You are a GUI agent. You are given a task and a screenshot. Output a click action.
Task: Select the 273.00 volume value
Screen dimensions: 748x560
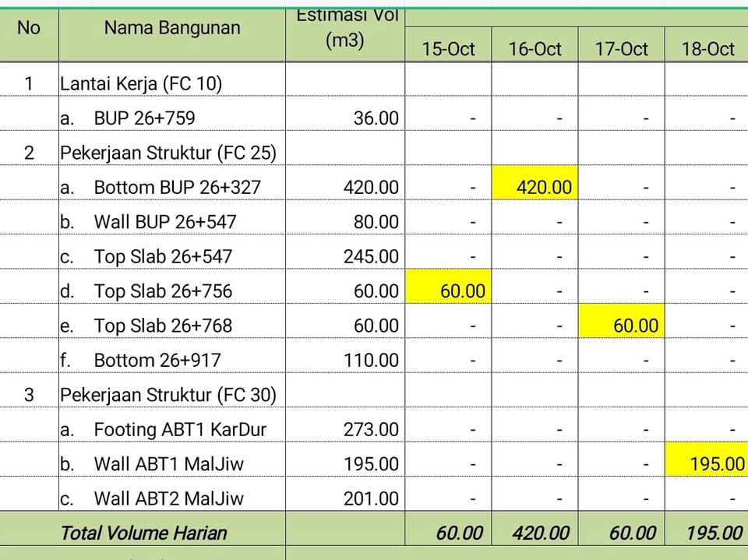point(345,425)
